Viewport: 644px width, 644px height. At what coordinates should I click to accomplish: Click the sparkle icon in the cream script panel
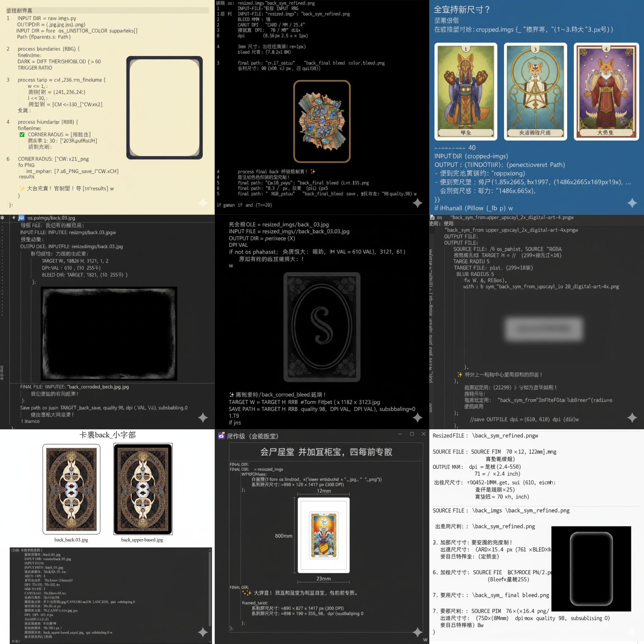tap(203, 202)
